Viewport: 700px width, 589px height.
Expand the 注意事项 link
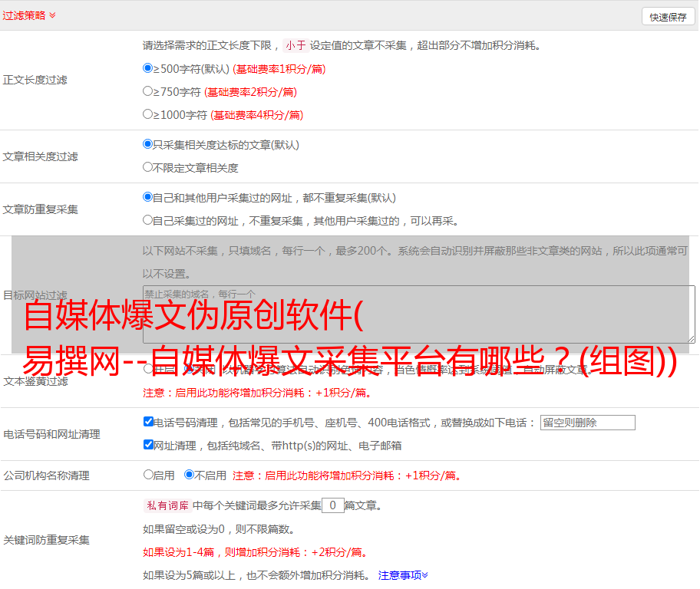click(x=403, y=574)
